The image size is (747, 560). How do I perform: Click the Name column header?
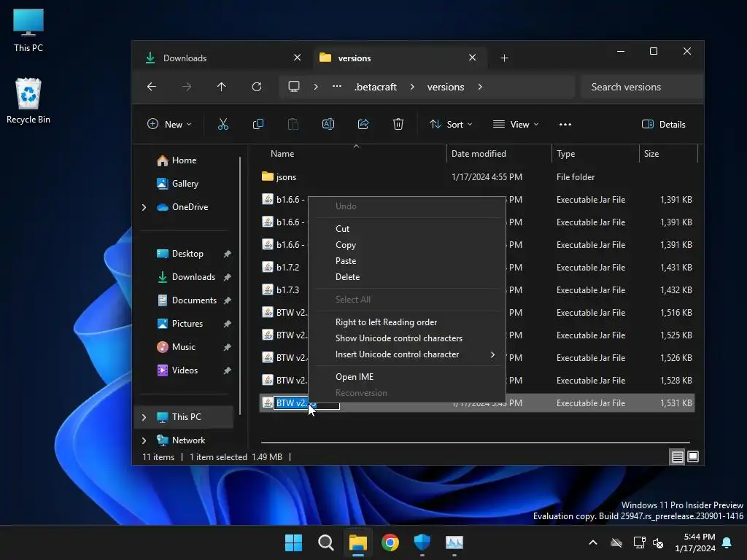(353, 154)
